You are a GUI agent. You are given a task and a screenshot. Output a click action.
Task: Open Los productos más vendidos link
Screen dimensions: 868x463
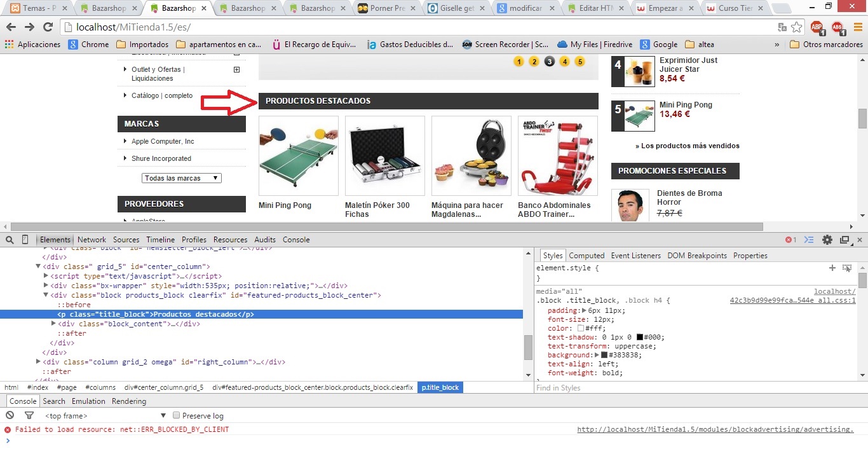point(688,146)
